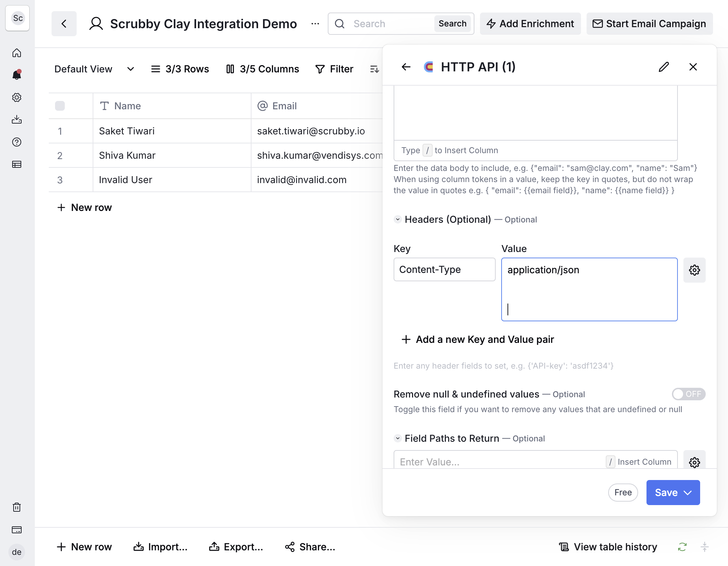Click the download tray icon in sidebar
This screenshot has height=566, width=728.
[x=17, y=120]
